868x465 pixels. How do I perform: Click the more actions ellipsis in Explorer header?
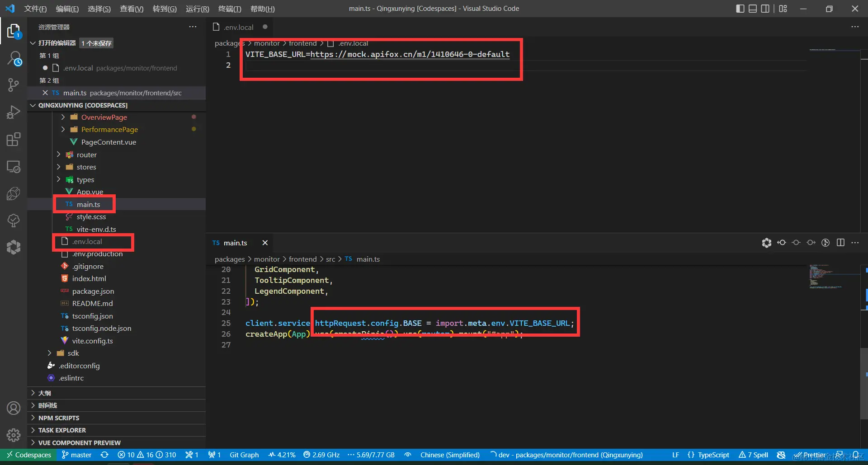193,27
